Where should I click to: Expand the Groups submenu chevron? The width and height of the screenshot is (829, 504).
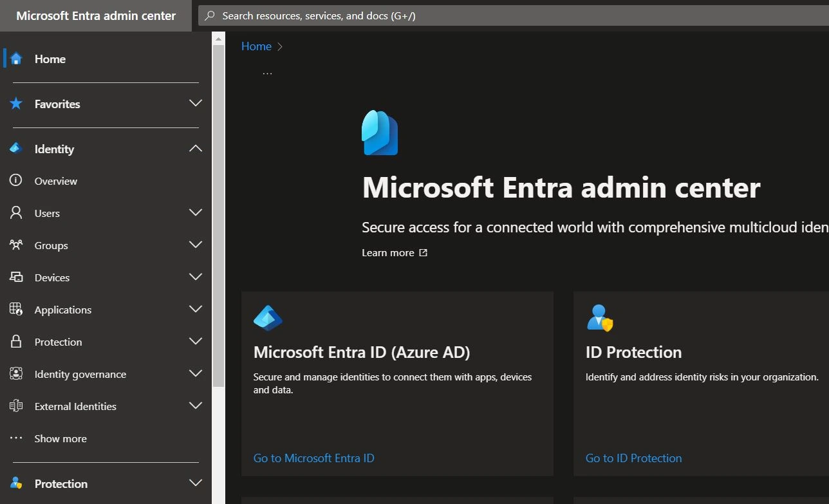click(196, 245)
